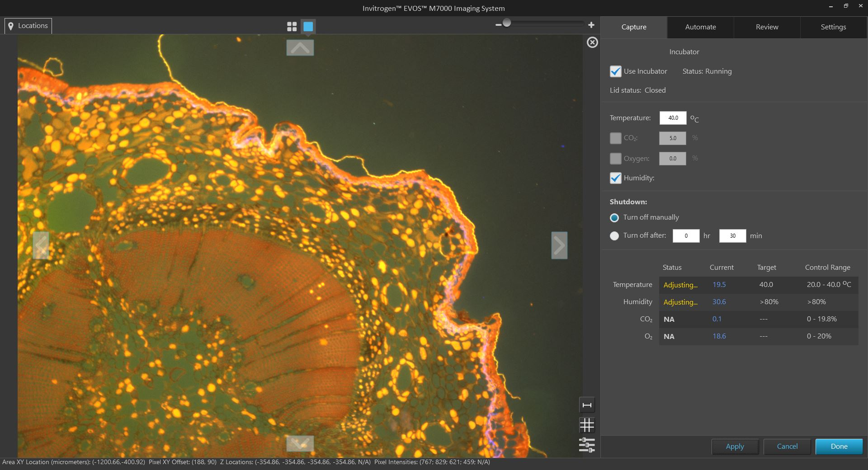Screen dimensions: 868x470
Task: Uncheck the Use Incubator checkbox
Action: point(615,71)
